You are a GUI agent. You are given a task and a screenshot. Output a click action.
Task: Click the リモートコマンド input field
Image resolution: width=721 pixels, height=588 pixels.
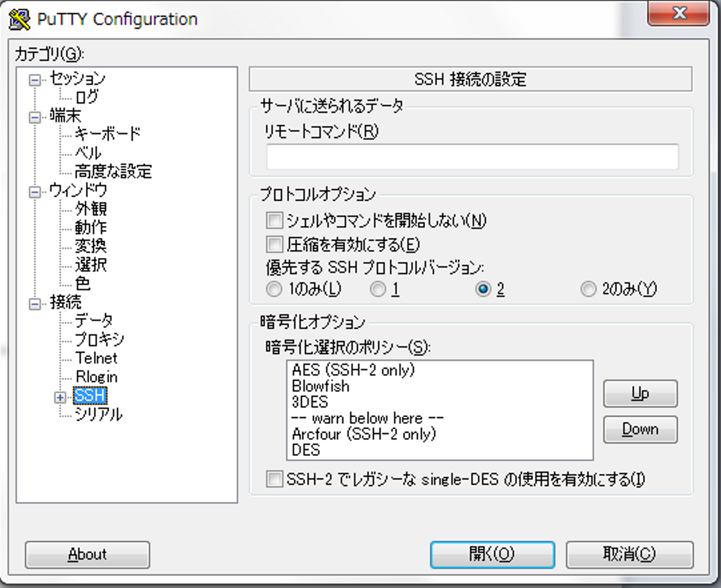click(x=472, y=157)
